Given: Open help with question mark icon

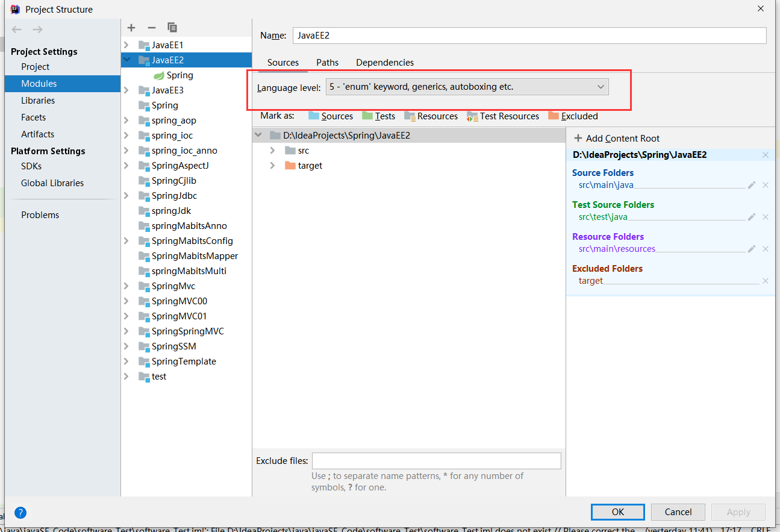Looking at the screenshot, I should point(20,513).
